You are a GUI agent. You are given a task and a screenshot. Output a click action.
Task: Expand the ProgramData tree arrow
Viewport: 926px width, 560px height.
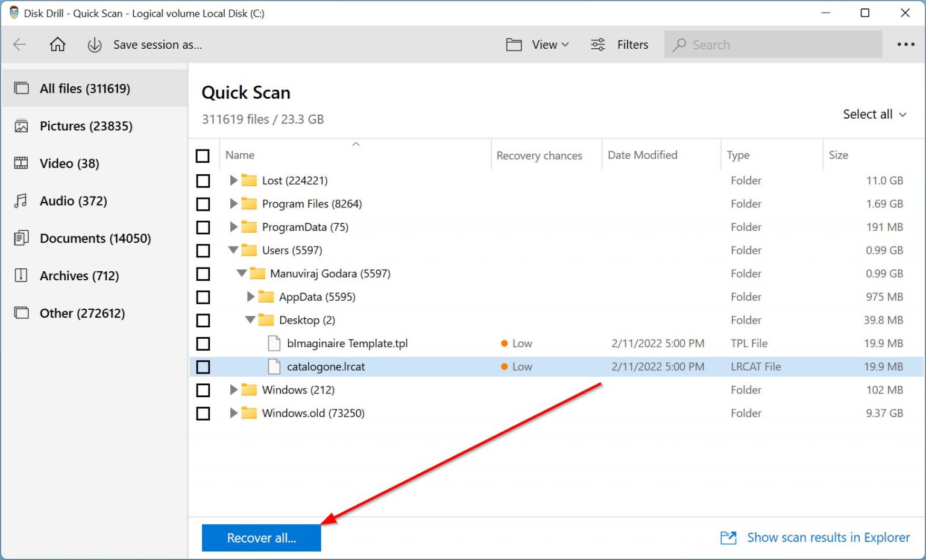233,227
